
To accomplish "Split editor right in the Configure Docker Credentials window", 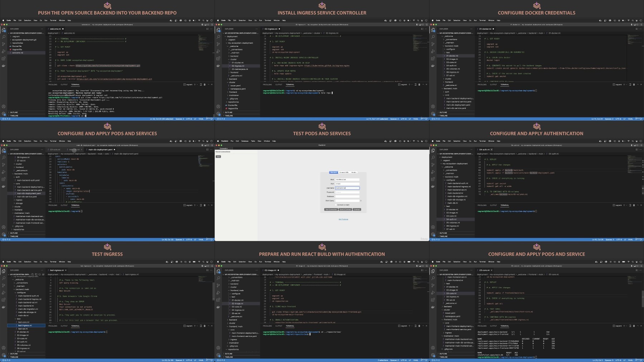I will (x=637, y=29).
